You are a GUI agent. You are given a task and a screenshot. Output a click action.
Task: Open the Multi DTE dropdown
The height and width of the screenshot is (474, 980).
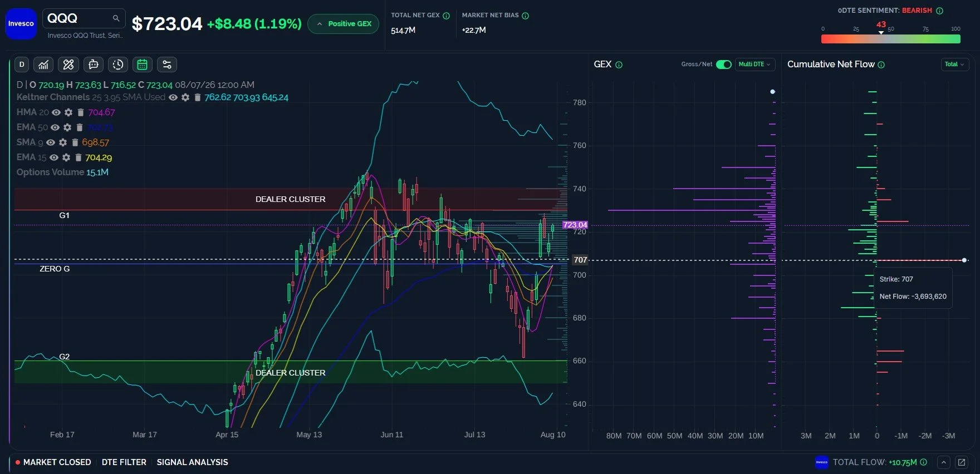click(x=754, y=65)
